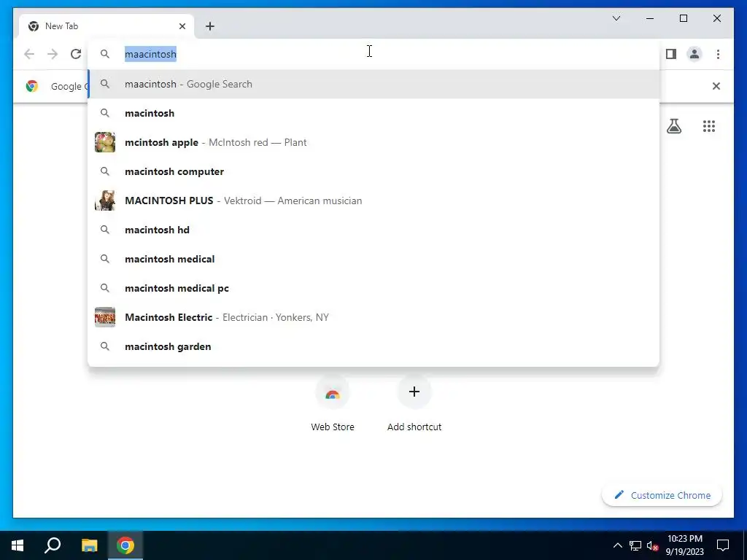Screen dimensions: 747x560
Task: Dismiss the Google Chrome info bar
Action: [x=716, y=86]
